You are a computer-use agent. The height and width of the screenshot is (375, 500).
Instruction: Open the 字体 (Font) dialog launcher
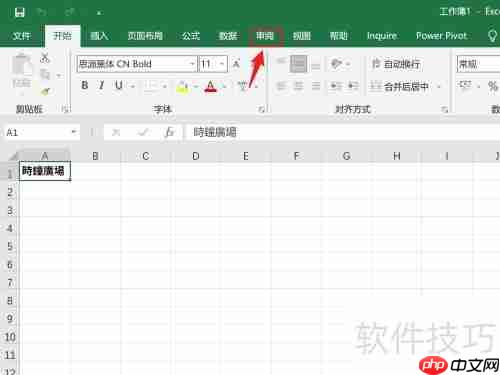click(261, 109)
